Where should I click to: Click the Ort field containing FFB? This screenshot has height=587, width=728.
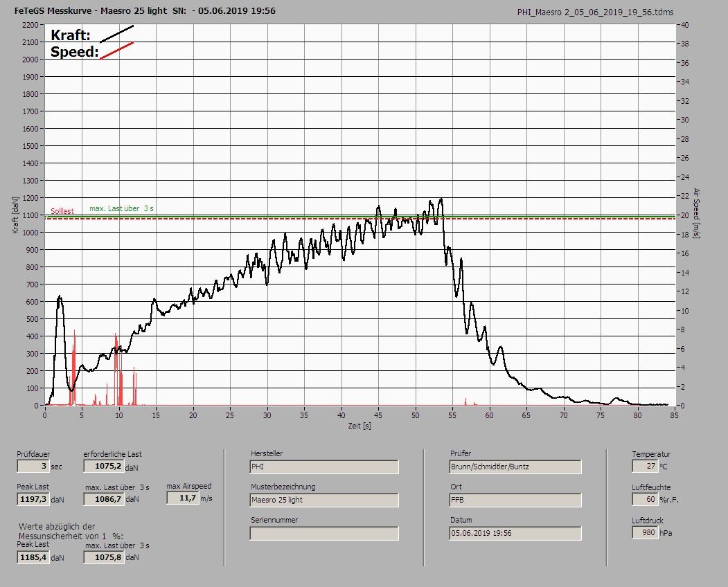515,500
